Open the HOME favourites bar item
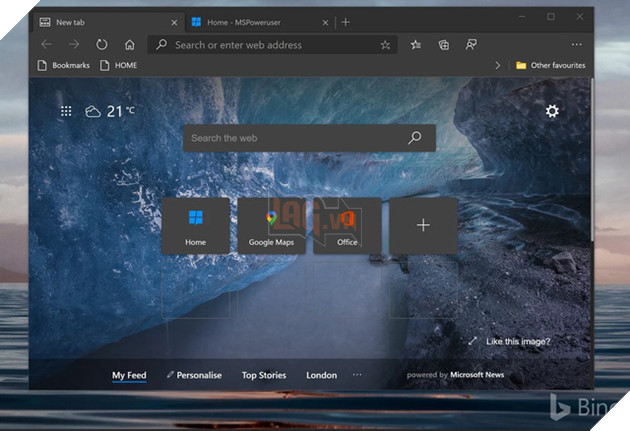Screen dimensions: 630x431 (x=119, y=65)
